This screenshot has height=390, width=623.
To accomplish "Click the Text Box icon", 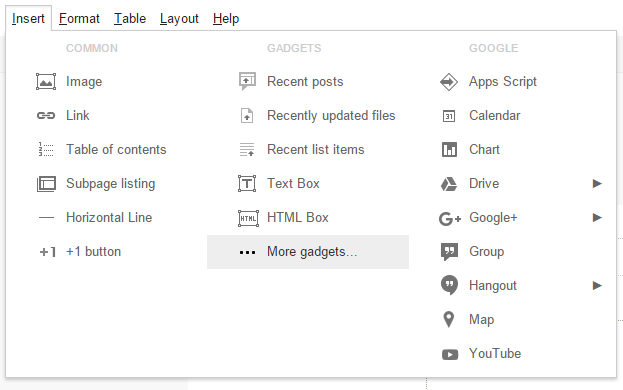I will pos(247,183).
